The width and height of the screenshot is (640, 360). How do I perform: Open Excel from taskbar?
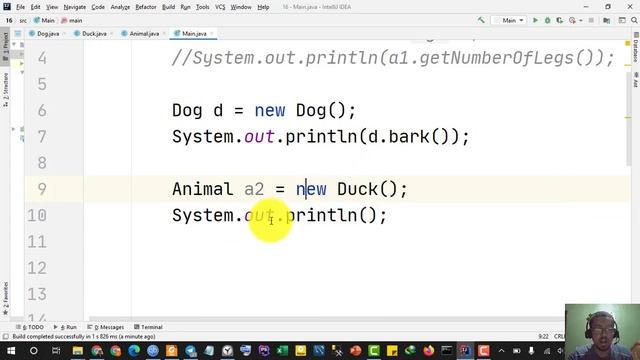pyautogui.click(x=282, y=351)
